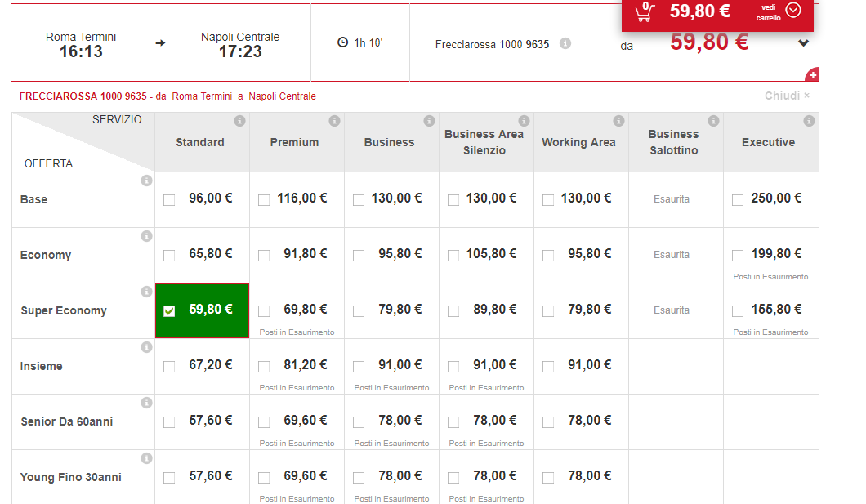The image size is (866, 504).
Task: Click the Chiudi × close link
Action: 787,96
